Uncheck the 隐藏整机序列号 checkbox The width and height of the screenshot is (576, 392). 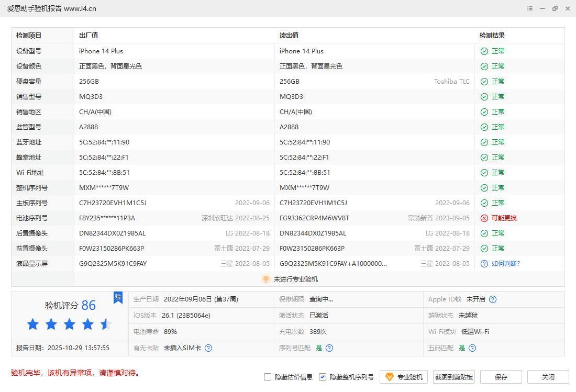click(x=323, y=377)
